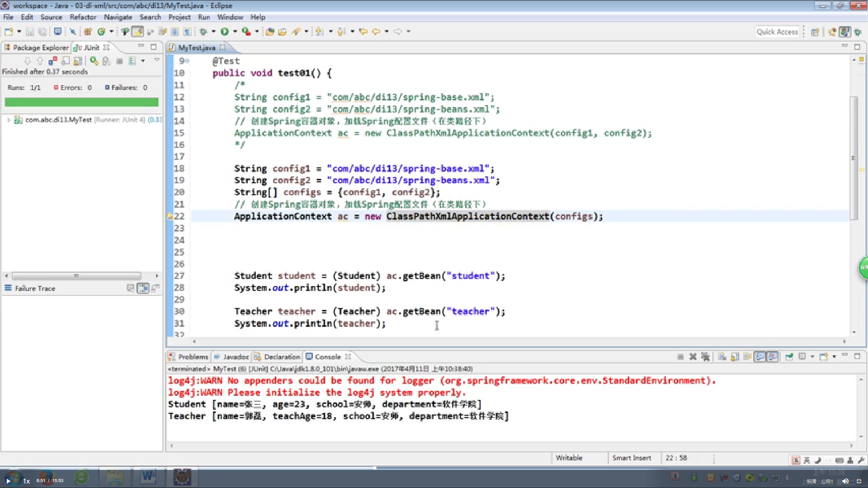Click the New Java Class icon
The image size is (868, 488).
click(x=101, y=32)
